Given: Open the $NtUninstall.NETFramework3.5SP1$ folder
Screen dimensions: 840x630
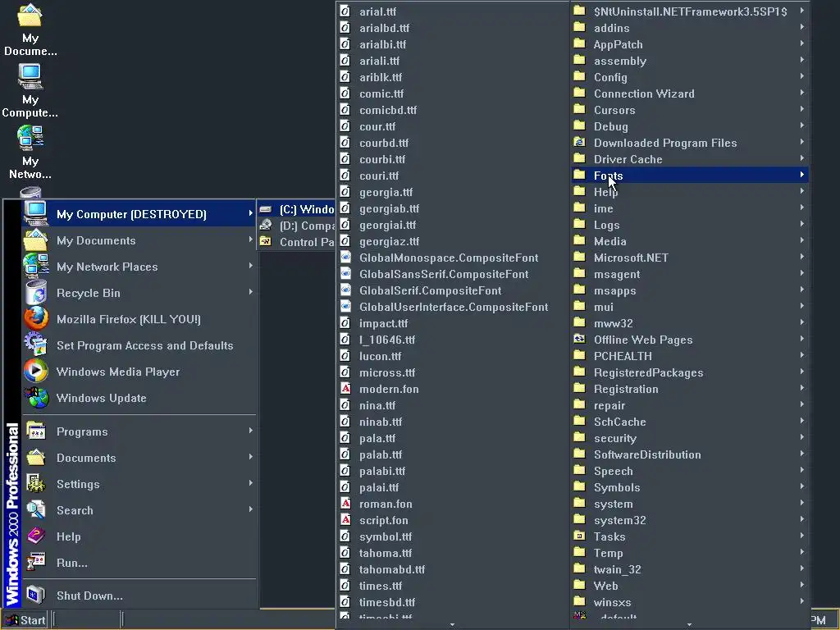Looking at the screenshot, I should pyautogui.click(x=690, y=11).
